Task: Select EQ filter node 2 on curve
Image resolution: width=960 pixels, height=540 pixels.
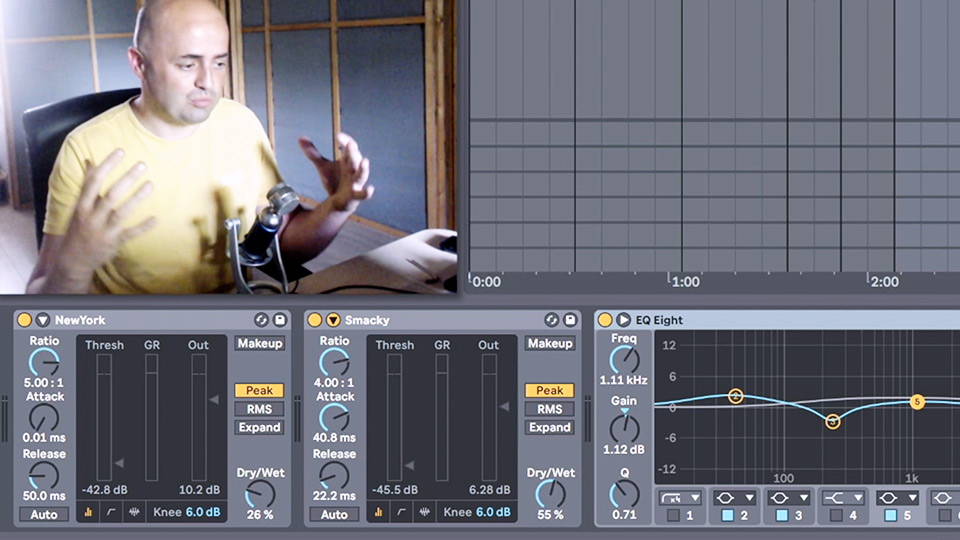Action: (736, 396)
